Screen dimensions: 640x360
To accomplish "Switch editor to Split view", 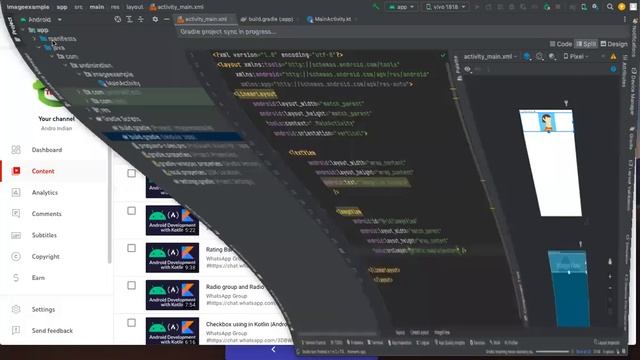I will click(586, 44).
